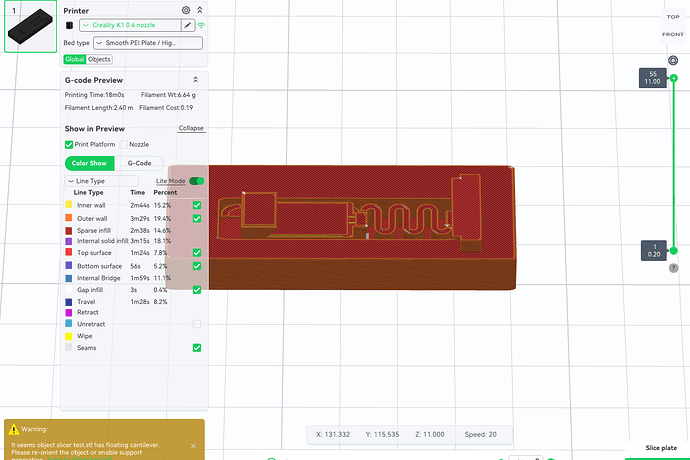Uncheck the Print Platform checkbox
Screen dimensions: 690x460
69,145
